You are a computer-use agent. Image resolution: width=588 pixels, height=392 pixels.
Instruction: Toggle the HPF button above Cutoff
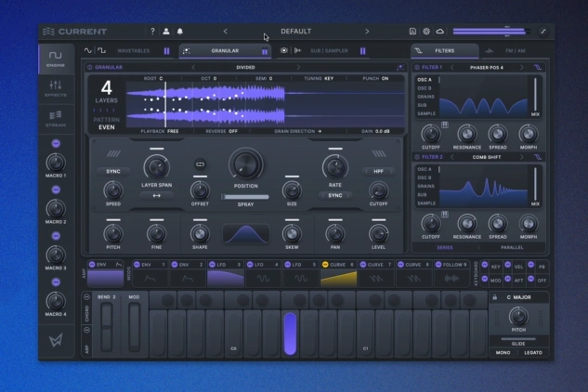point(378,172)
